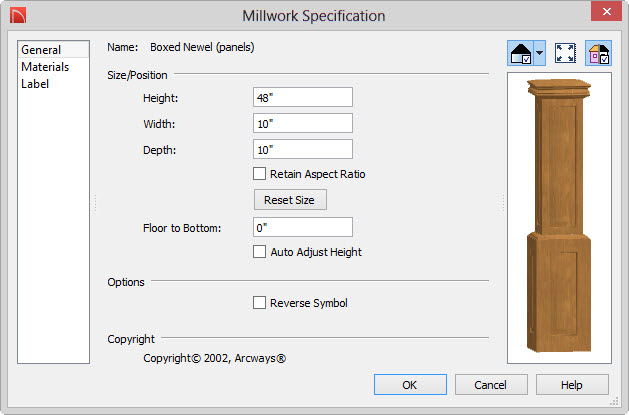Enable Retain Aspect Ratio checkbox

259,174
